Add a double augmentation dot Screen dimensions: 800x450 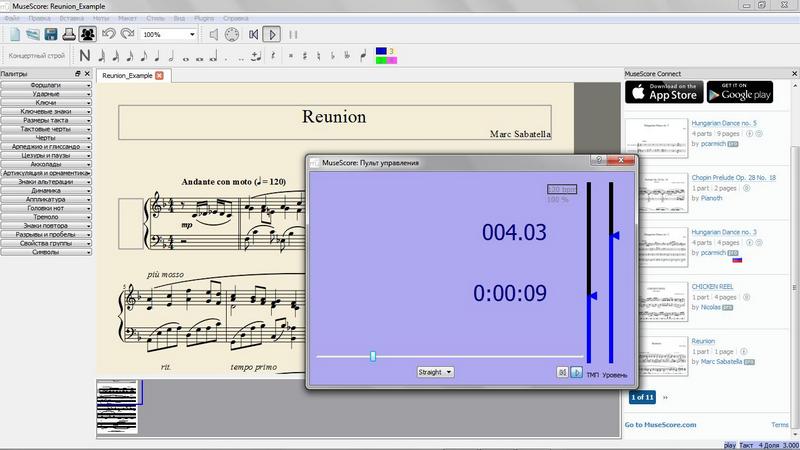pyautogui.click(x=241, y=57)
